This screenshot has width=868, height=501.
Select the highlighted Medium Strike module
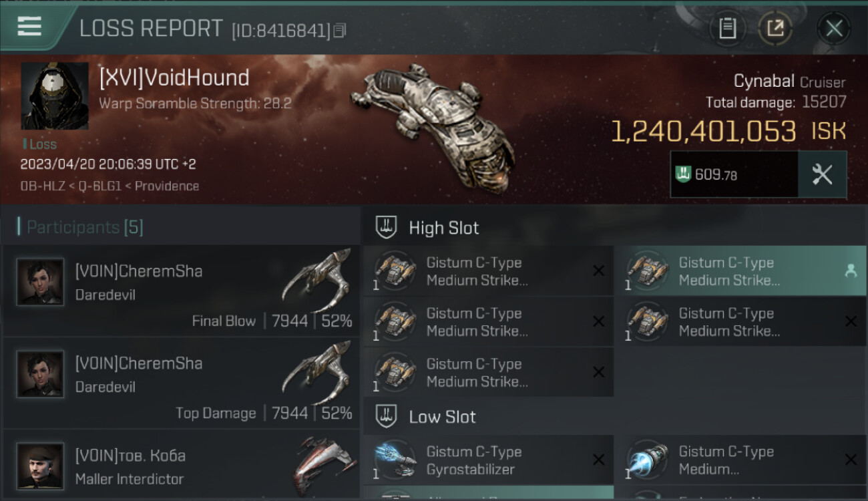(740, 271)
